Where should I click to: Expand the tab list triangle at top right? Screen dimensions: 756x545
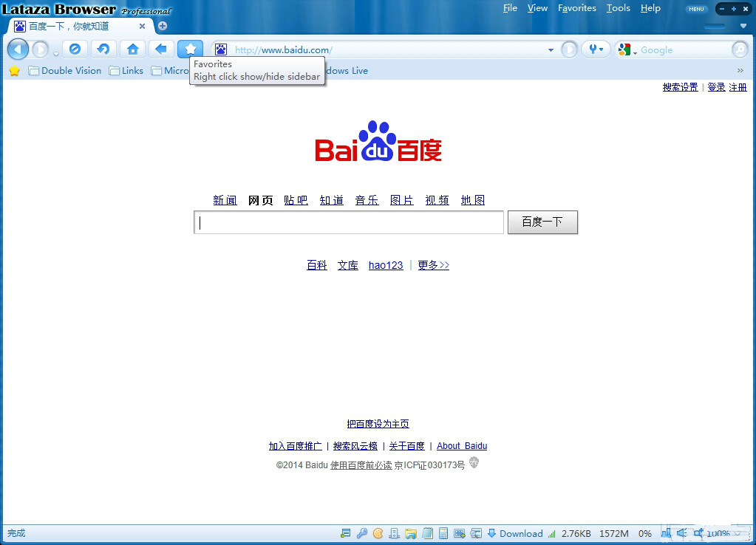pos(743,26)
